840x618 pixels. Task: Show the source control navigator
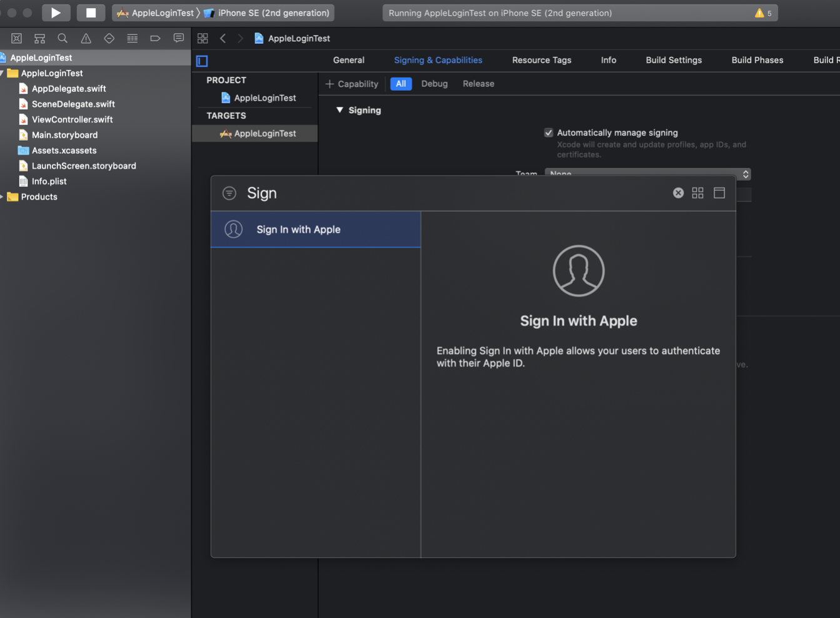coord(17,38)
